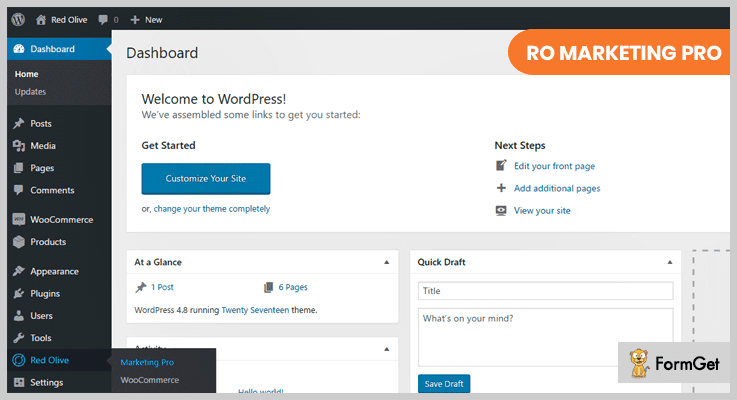The image size is (737, 400).
Task: Open Add additional pages link
Action: [557, 188]
